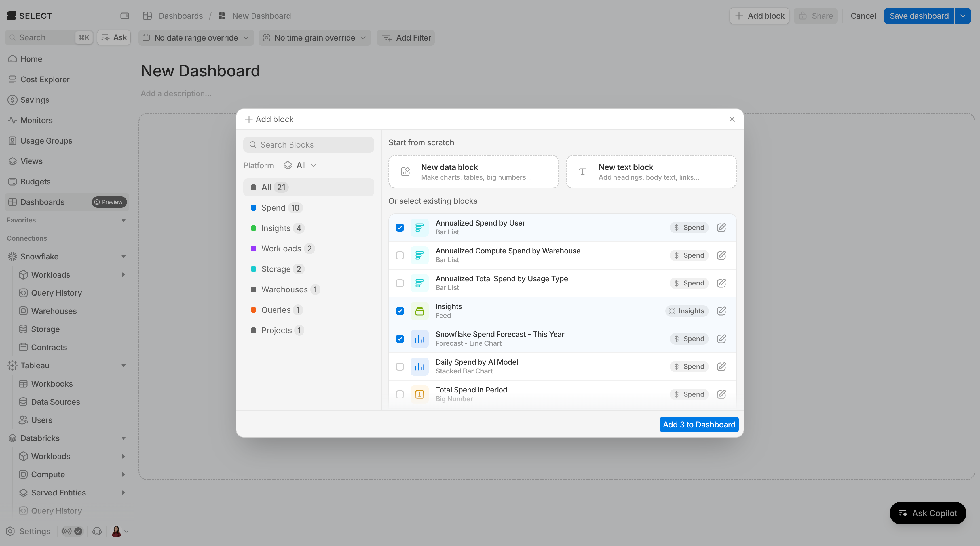Click the edit icon for Snowflake Spend Forecast
This screenshot has width=980, height=546.
tap(721, 339)
